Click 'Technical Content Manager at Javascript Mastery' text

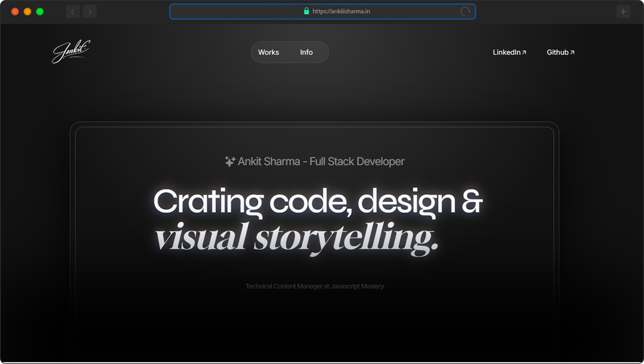315,286
